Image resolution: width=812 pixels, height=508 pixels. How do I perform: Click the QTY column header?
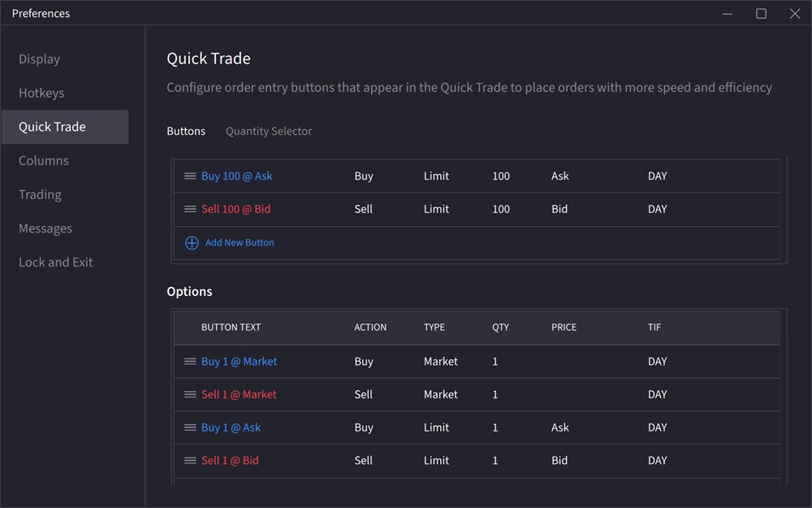point(500,327)
